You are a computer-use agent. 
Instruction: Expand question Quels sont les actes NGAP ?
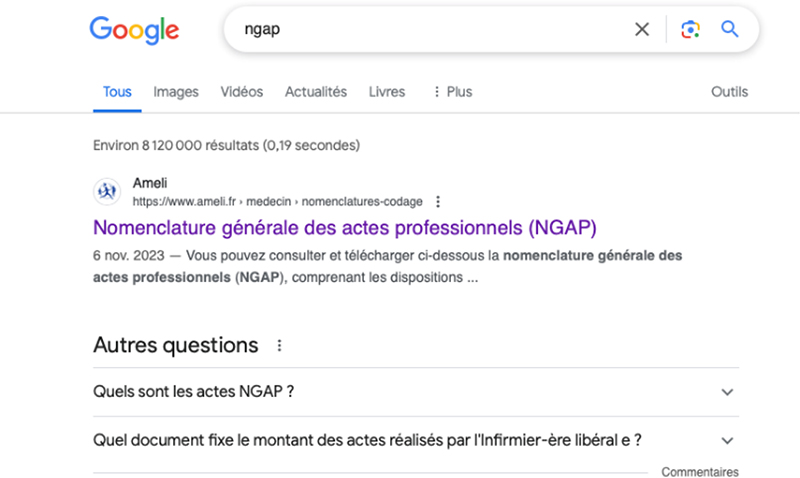(416, 392)
